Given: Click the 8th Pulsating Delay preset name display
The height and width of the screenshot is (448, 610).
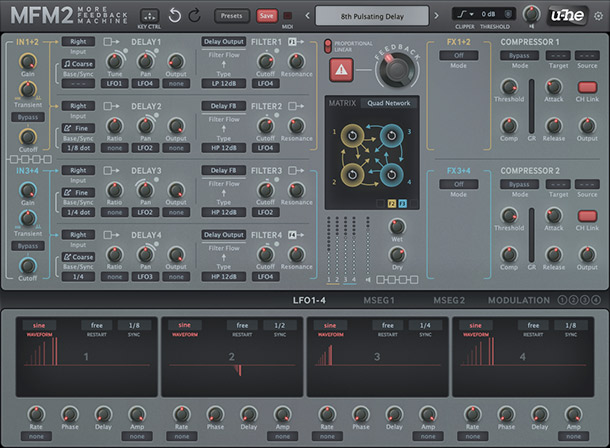Looking at the screenshot, I should pos(374,16).
